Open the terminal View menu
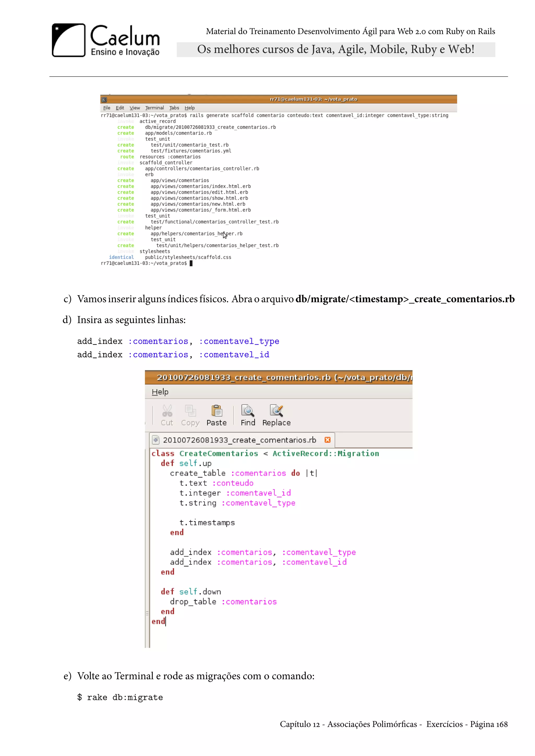The image size is (535, 756). click(x=135, y=108)
